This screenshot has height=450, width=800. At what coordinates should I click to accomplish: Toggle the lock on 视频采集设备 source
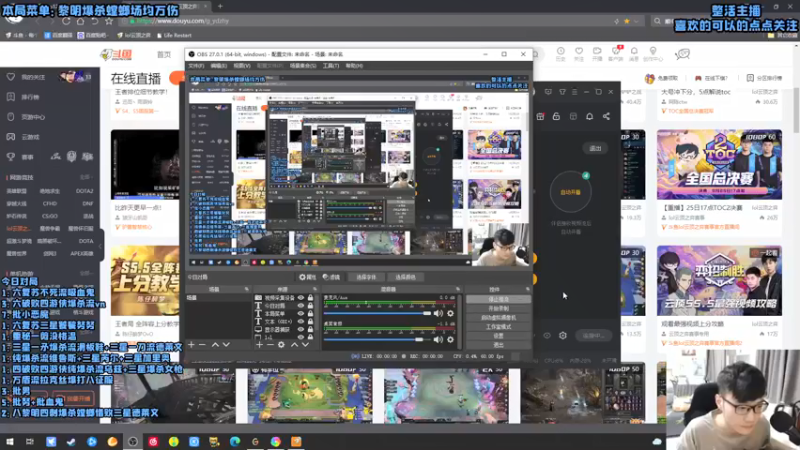pyautogui.click(x=310, y=297)
